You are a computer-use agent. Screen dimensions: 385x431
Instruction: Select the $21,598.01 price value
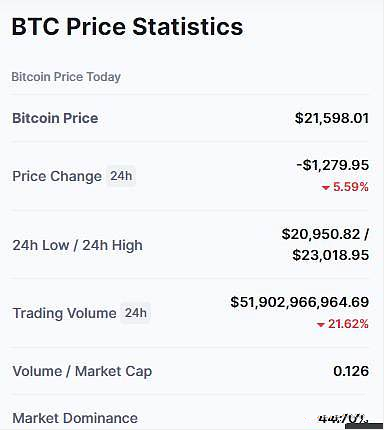click(x=332, y=118)
